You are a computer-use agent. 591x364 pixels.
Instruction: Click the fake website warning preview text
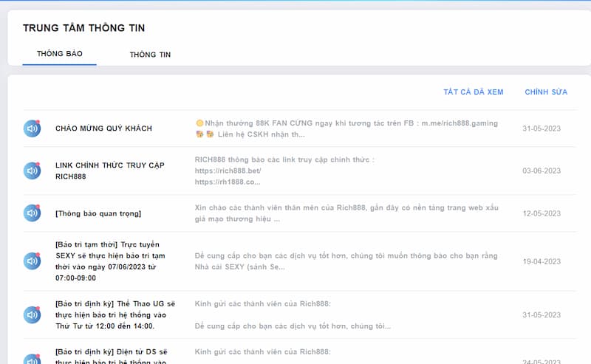tap(346, 213)
